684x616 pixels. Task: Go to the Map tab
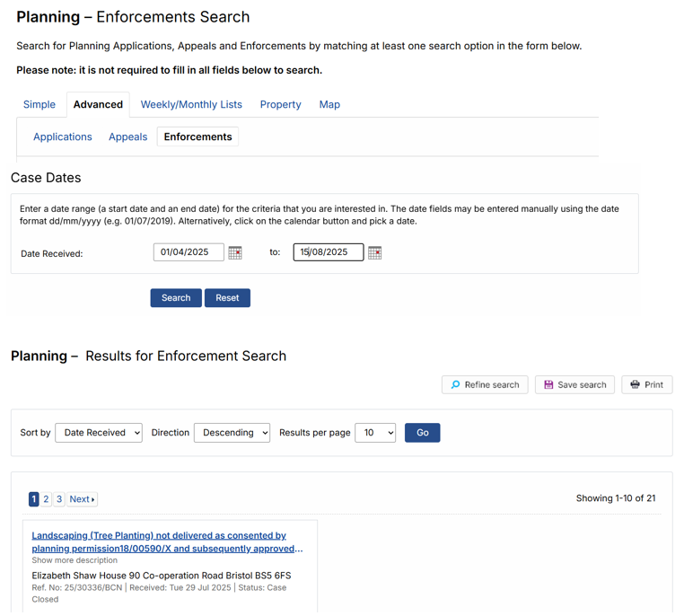click(329, 105)
